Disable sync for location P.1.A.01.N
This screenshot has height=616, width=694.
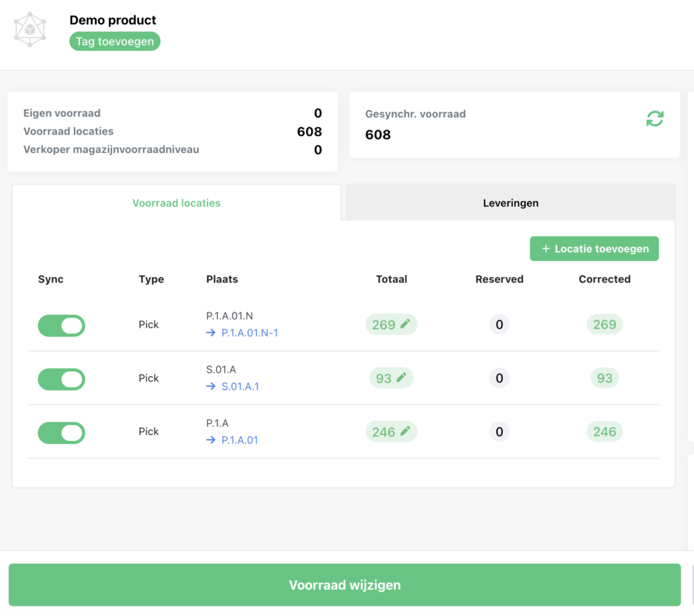62,325
